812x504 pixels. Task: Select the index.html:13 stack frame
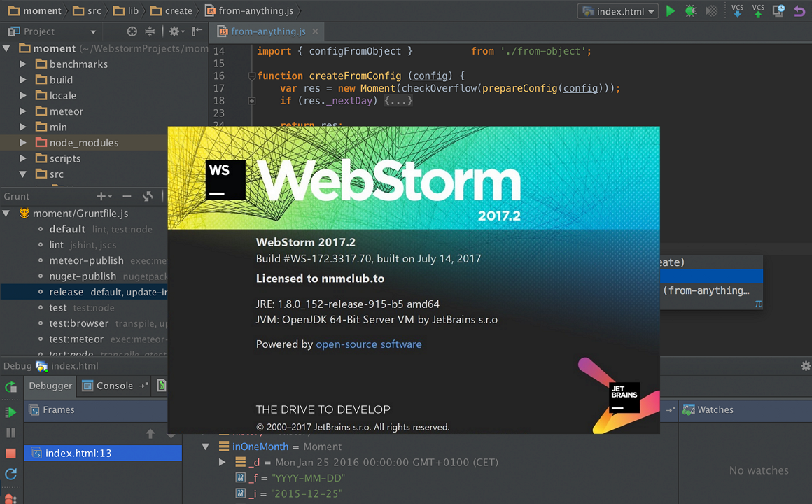point(103,453)
